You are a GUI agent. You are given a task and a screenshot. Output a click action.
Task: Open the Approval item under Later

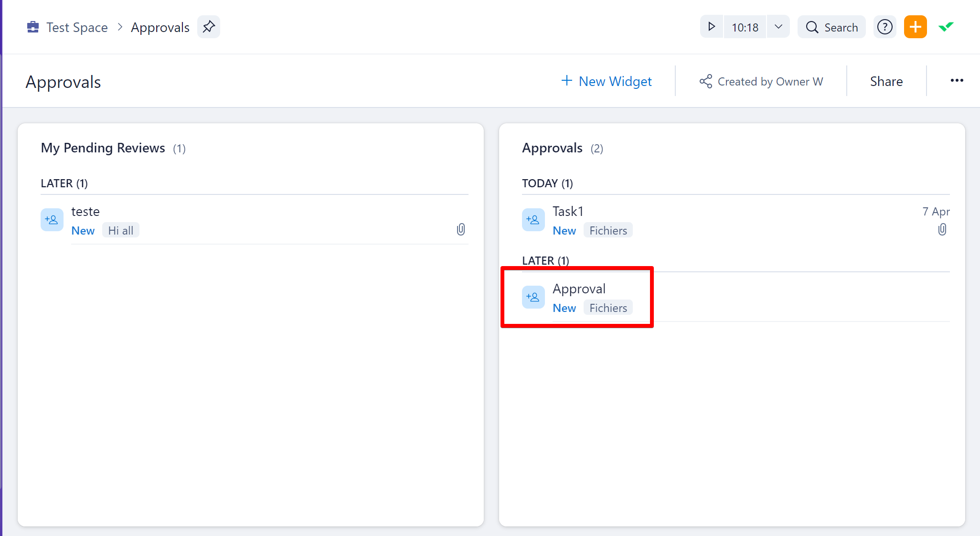(579, 289)
